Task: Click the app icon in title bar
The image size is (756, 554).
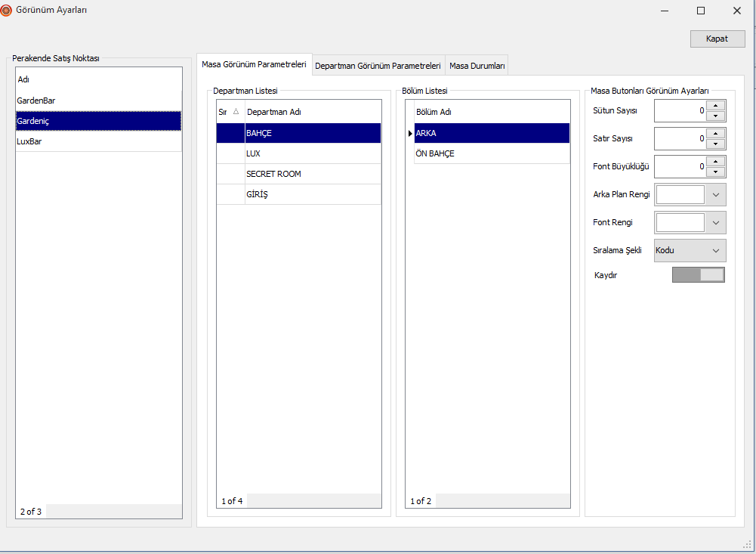Action: click(x=7, y=10)
